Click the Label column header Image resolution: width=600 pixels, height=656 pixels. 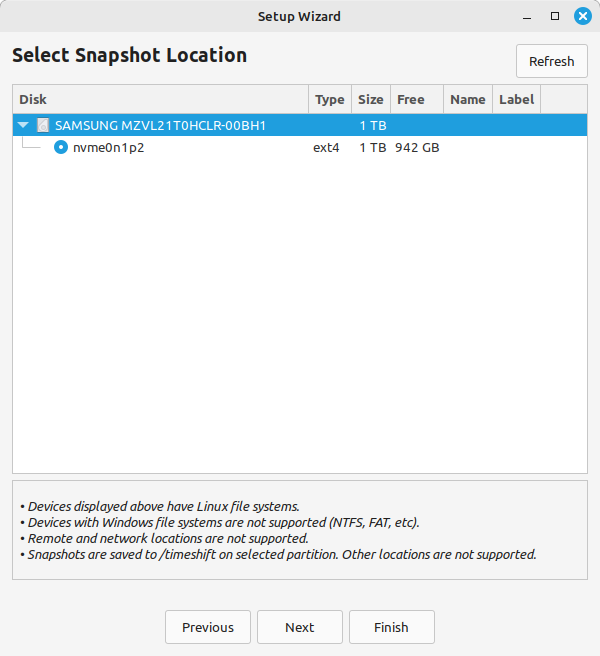[516, 99]
